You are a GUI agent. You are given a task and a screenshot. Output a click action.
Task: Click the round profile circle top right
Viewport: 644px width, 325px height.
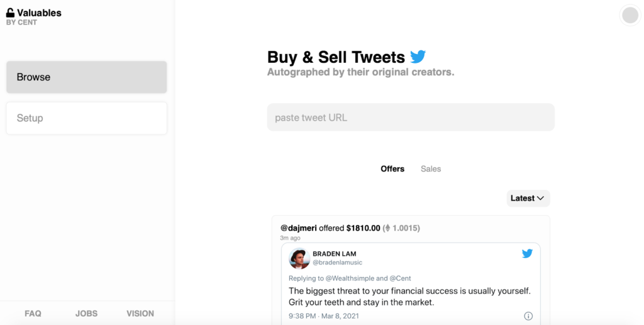click(630, 15)
